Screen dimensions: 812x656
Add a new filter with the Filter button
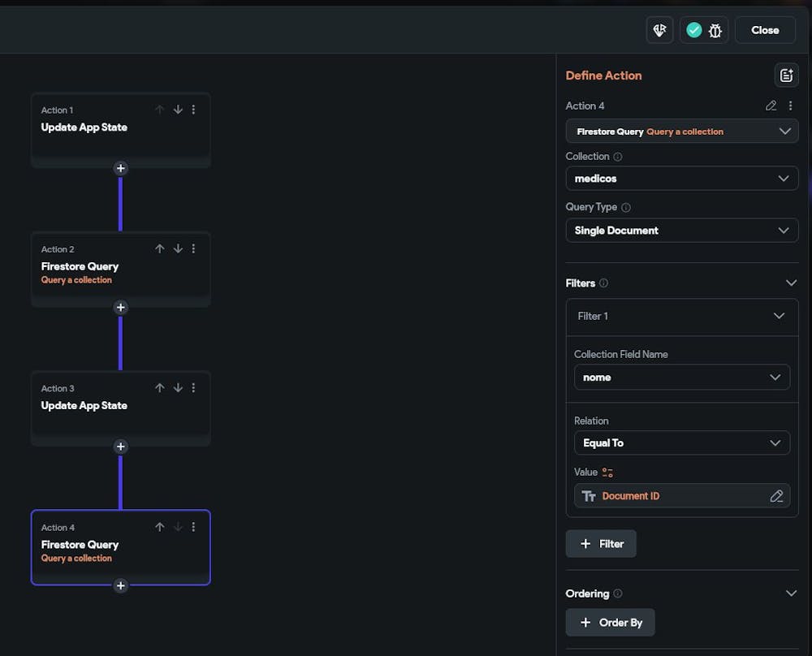pos(601,544)
